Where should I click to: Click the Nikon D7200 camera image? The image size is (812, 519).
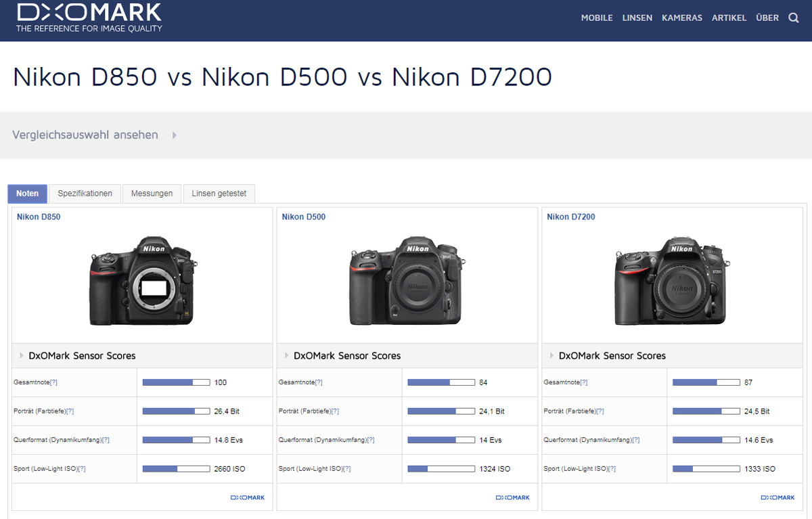click(x=673, y=281)
